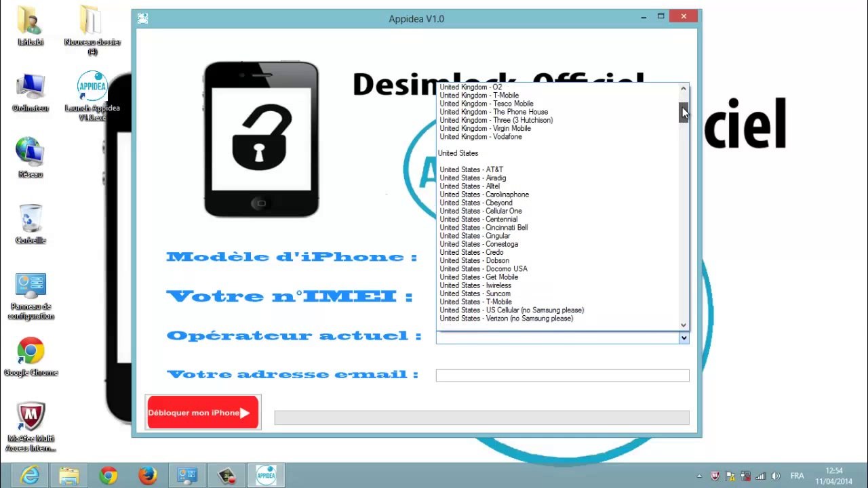Image resolution: width=868 pixels, height=488 pixels.
Task: Select United Kingdom - T-Mobile
Action: [479, 96]
